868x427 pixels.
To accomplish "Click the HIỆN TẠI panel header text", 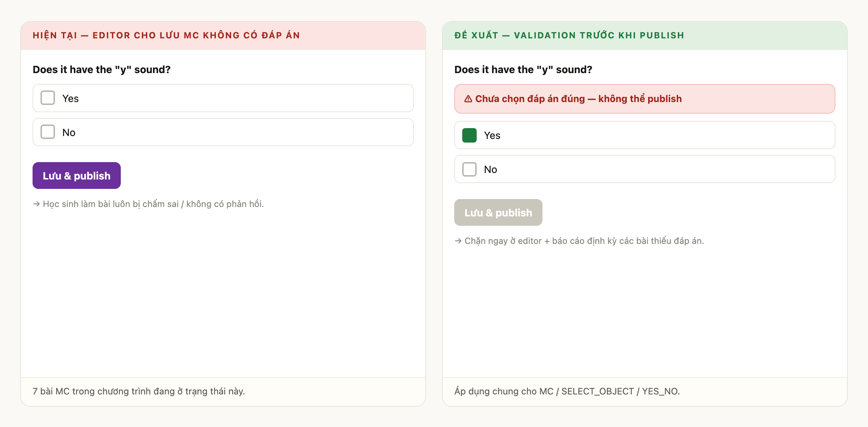I will point(166,35).
